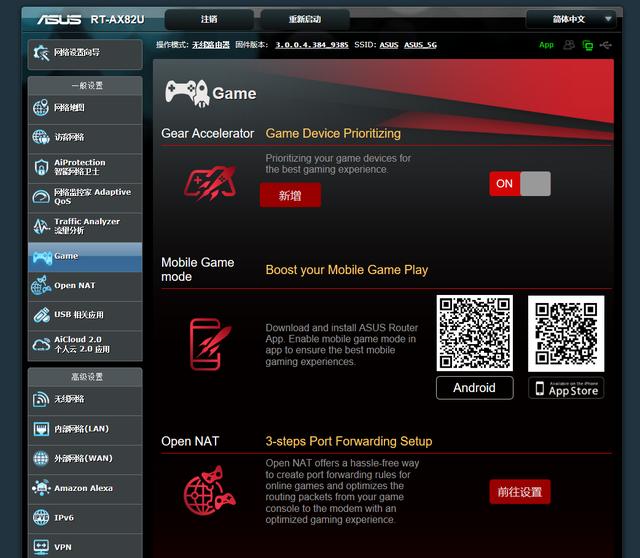Click the App Store QR code image
Screen dimensions: 640x558
point(566,334)
